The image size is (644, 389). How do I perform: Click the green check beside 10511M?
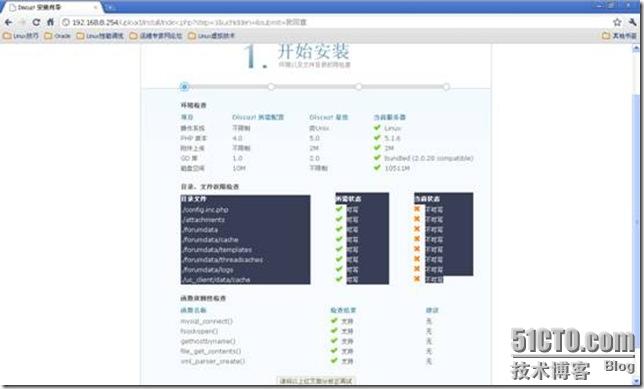coord(377,168)
